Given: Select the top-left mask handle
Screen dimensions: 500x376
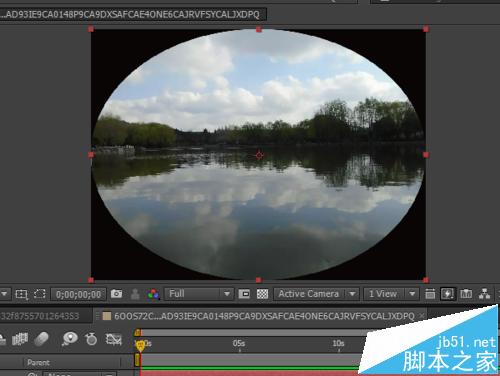Looking at the screenshot, I should 91,29.
